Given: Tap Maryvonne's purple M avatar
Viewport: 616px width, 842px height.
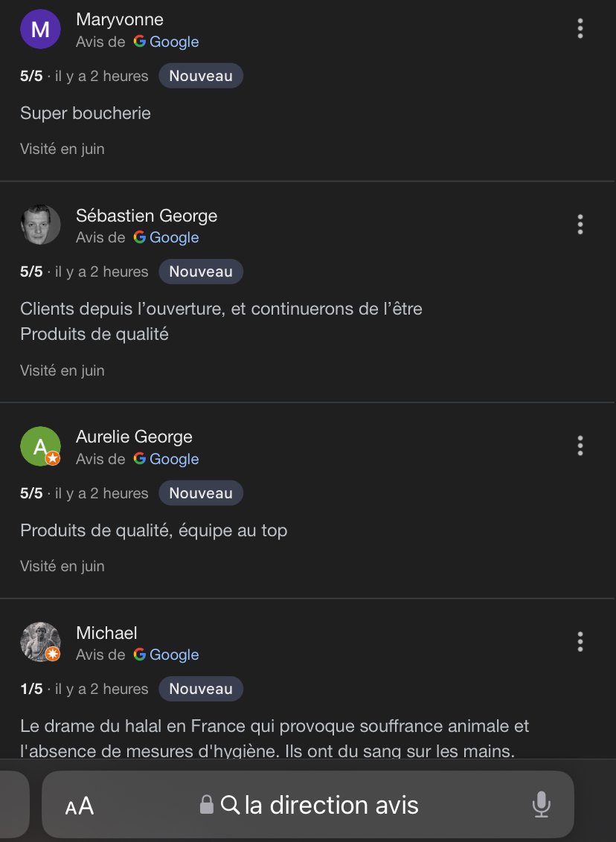Looking at the screenshot, I should (x=40, y=30).
